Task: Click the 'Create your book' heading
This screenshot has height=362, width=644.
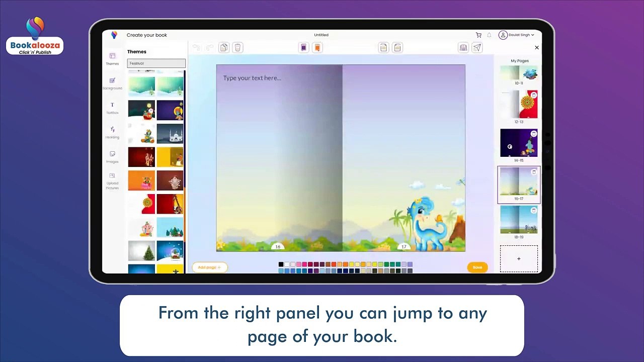Action: 147,35
